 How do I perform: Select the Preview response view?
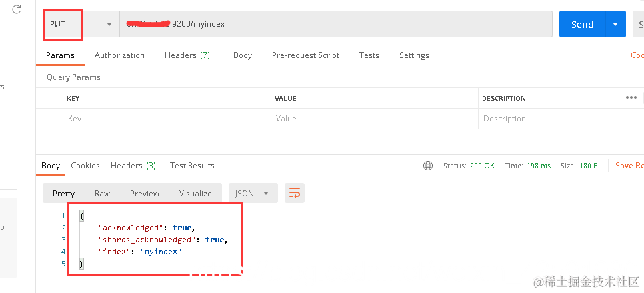[x=145, y=193]
